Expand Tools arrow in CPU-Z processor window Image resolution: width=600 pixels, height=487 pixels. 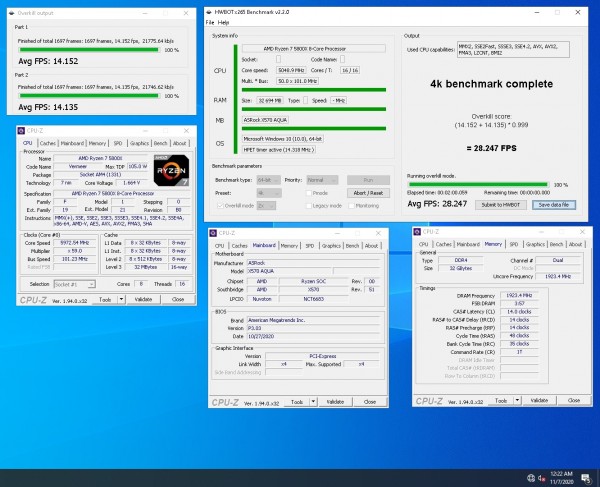click(121, 299)
